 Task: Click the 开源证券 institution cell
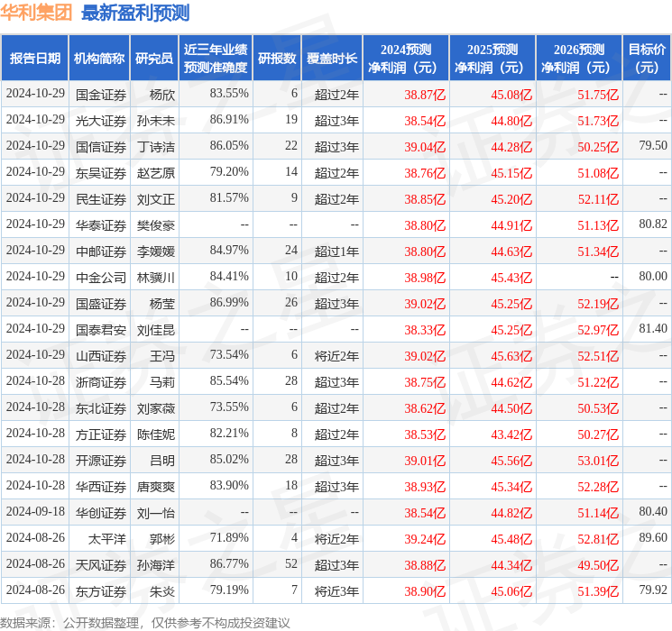point(101,461)
